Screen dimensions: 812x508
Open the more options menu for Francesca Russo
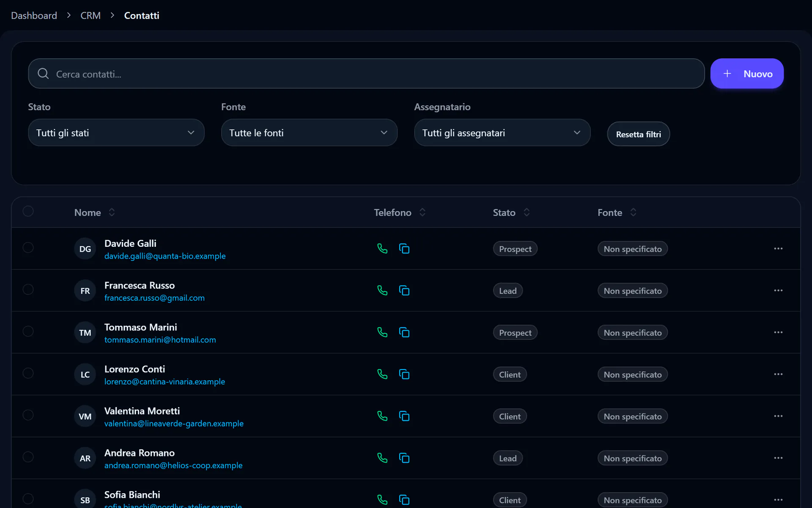point(778,290)
